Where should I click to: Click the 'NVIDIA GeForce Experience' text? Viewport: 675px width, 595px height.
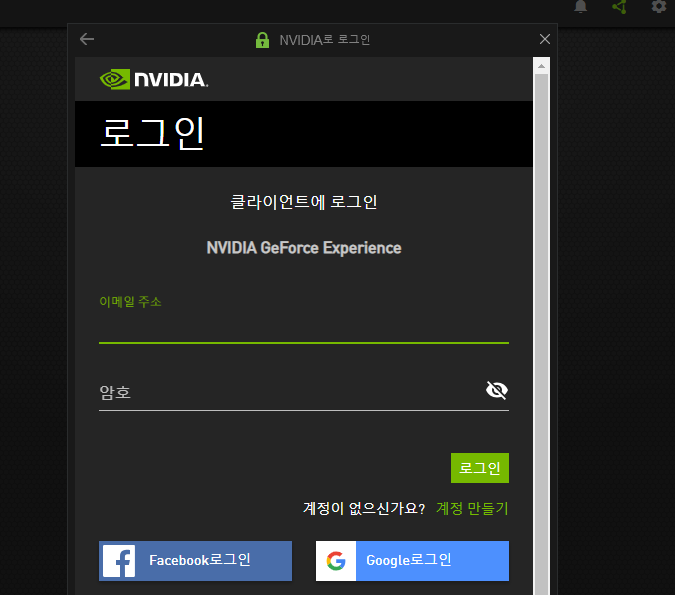pos(303,248)
